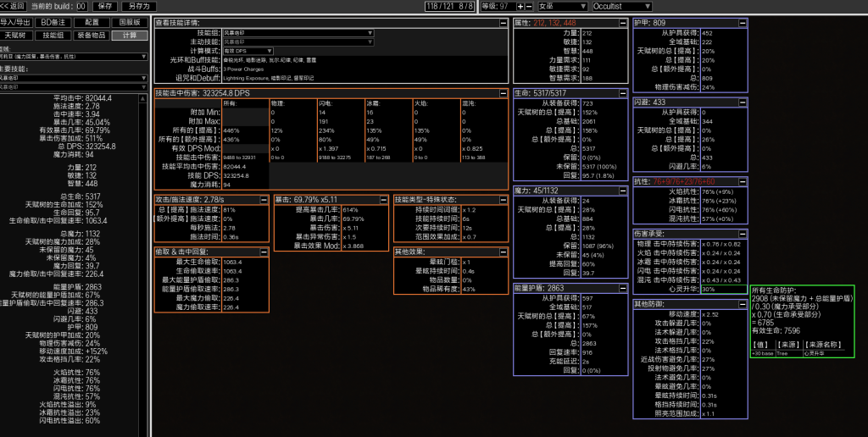Select the 计算 tab
The height and width of the screenshot is (437, 868).
(130, 36)
